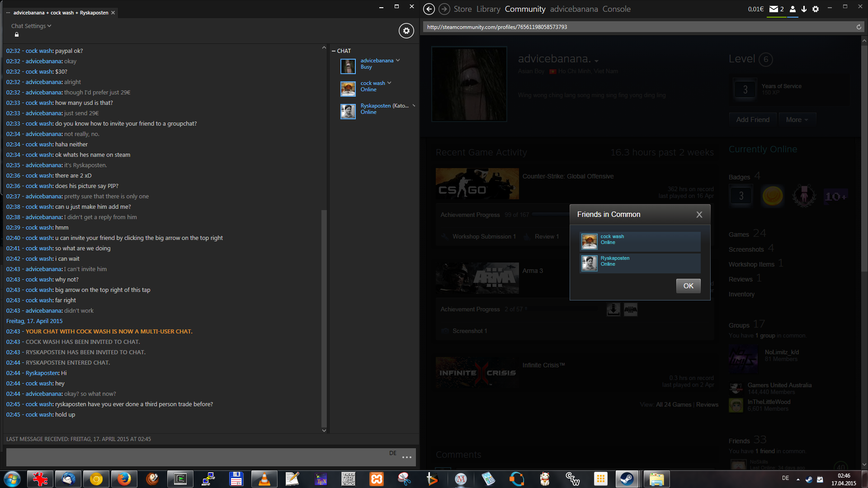Expand the Chat Settings dropdown
Viewport: 868px width, 488px height.
tap(31, 26)
